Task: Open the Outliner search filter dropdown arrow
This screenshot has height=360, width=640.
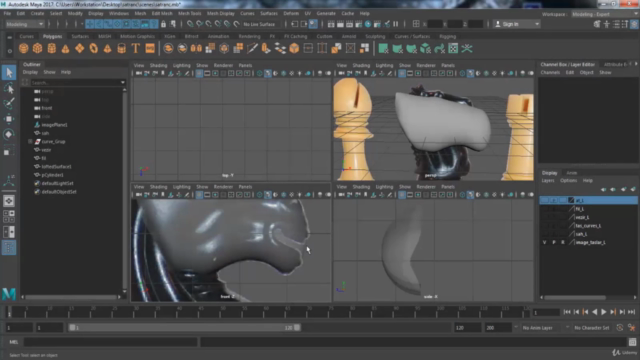Action: [x=123, y=82]
